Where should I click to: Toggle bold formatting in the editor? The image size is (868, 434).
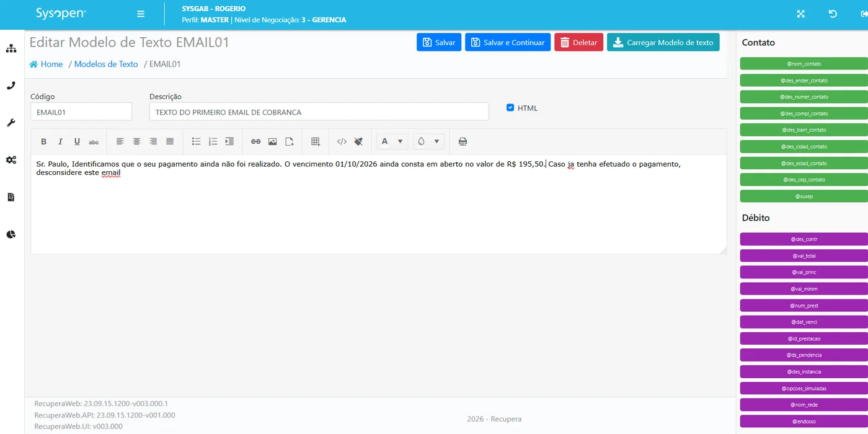click(44, 142)
